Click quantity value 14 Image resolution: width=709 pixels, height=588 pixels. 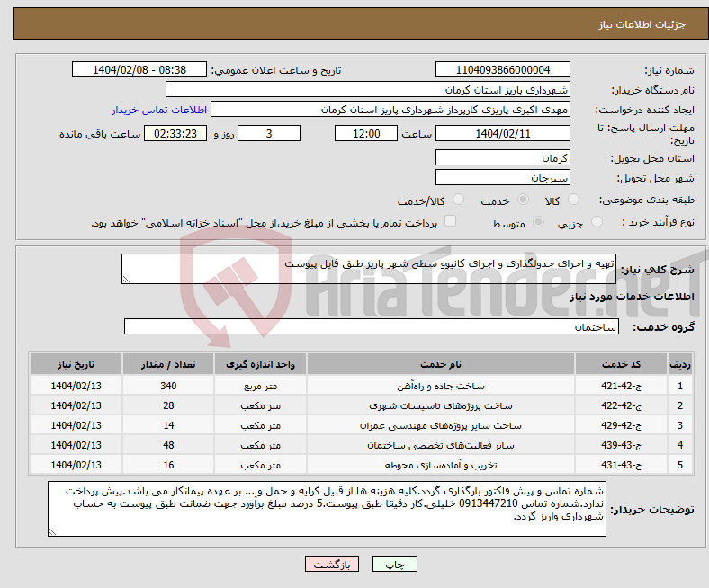click(x=168, y=426)
